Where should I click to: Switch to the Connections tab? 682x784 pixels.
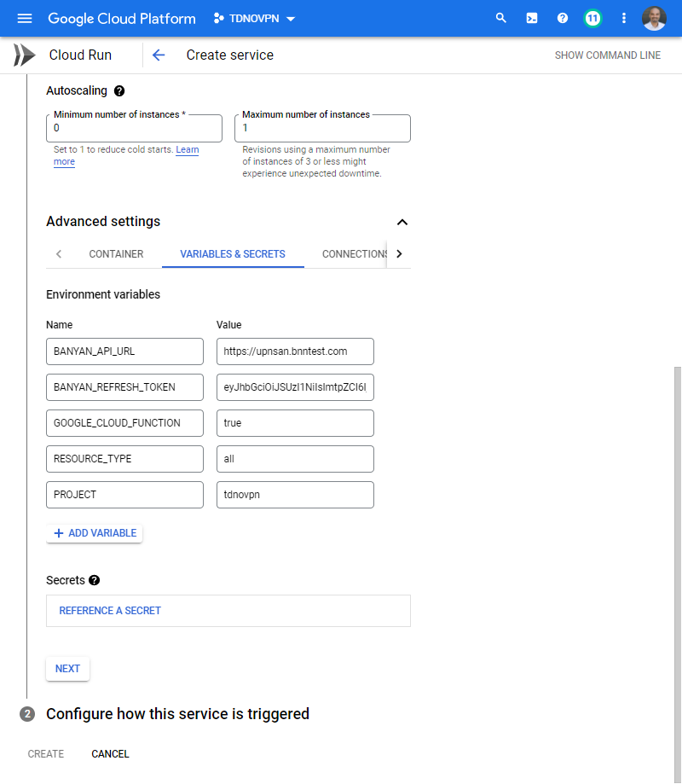[x=355, y=254]
